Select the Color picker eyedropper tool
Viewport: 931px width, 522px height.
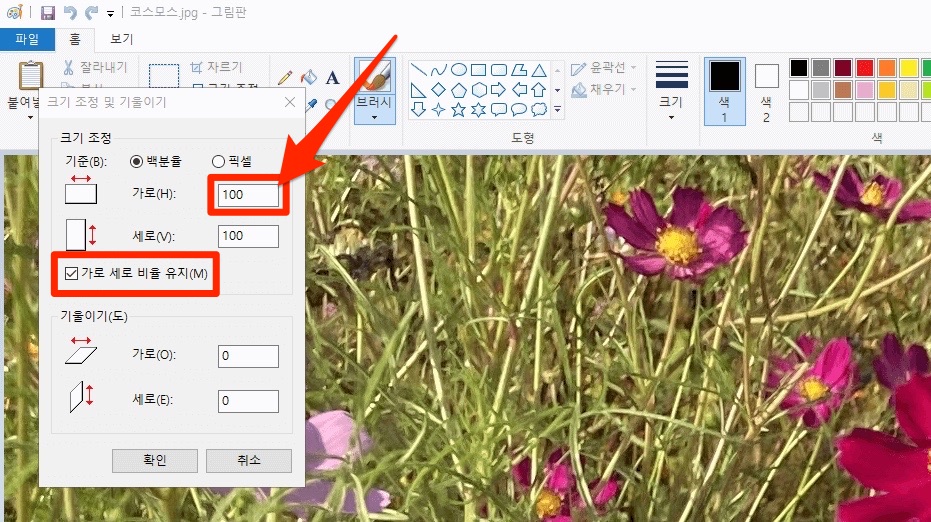[x=311, y=105]
